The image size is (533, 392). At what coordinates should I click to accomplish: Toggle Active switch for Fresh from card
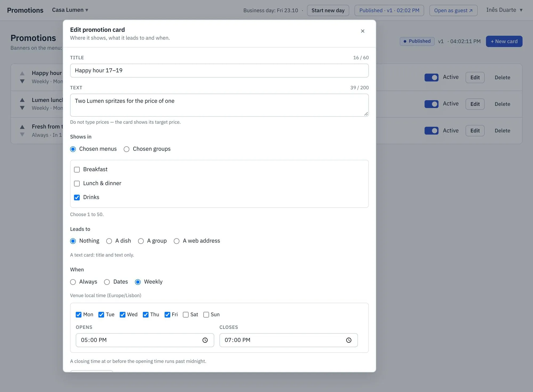[431, 131]
